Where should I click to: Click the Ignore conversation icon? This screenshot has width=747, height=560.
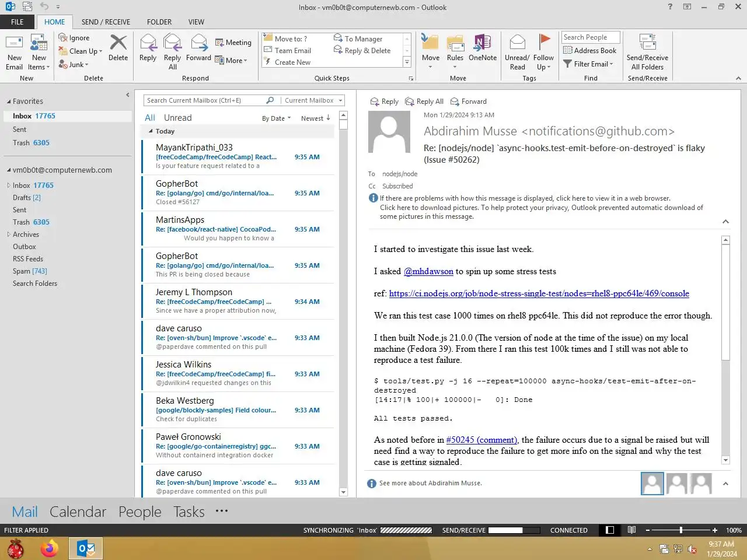tap(74, 38)
